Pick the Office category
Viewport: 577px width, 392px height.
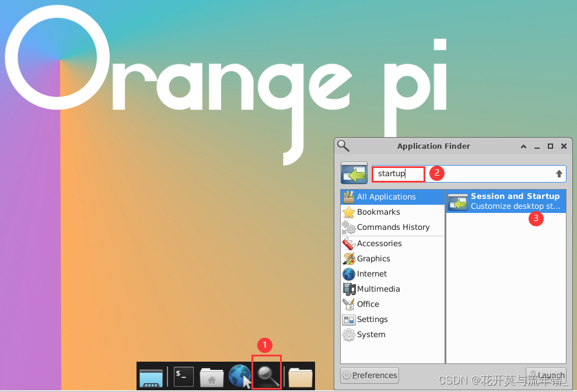point(393,304)
